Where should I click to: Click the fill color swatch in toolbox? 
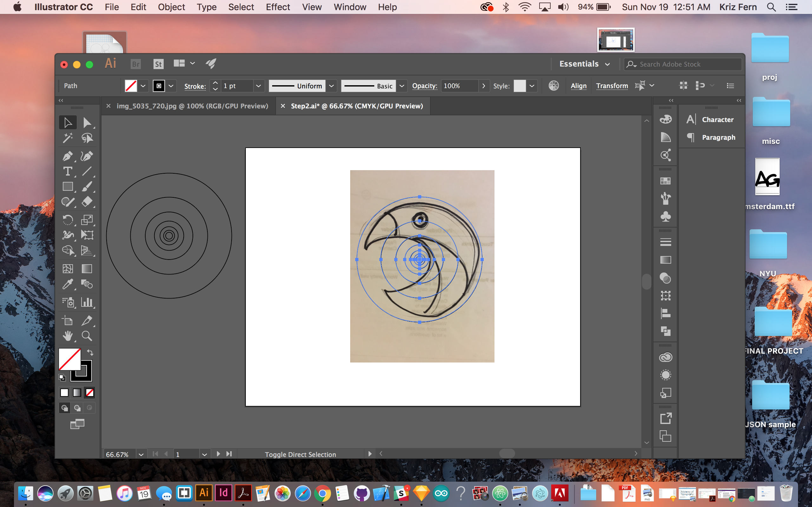click(x=69, y=358)
